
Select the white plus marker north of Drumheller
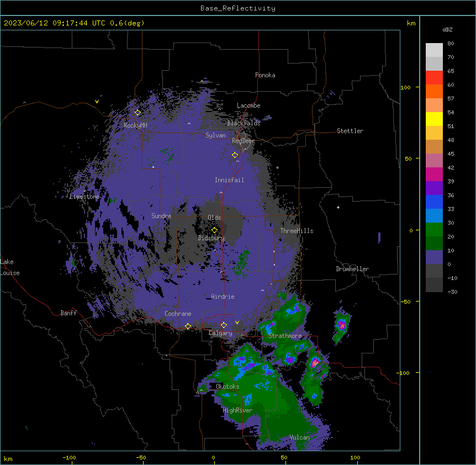pos(338,207)
